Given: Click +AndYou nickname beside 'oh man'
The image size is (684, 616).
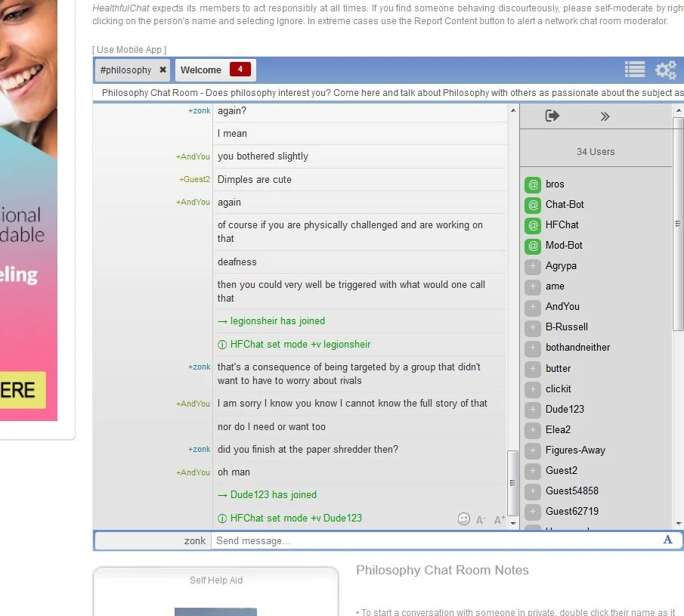Looking at the screenshot, I should [x=193, y=472].
